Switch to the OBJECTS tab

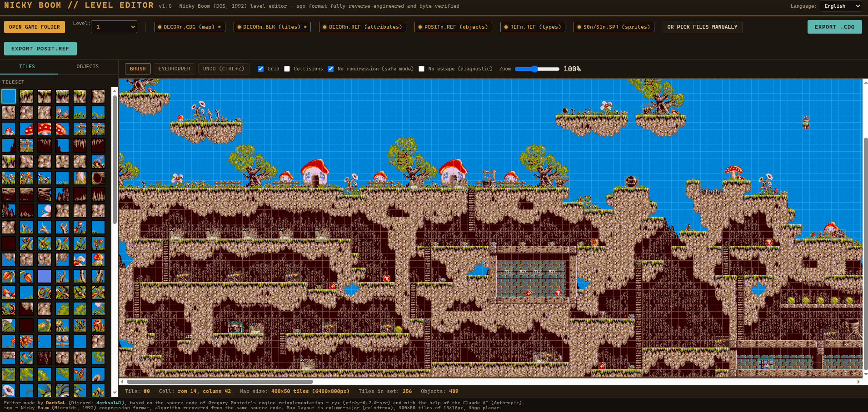point(88,66)
